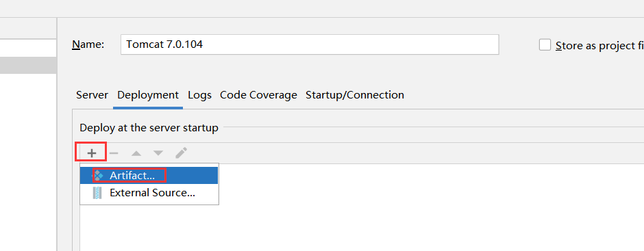Enable Store as project file checkbox
644x251 pixels.
[545, 44]
